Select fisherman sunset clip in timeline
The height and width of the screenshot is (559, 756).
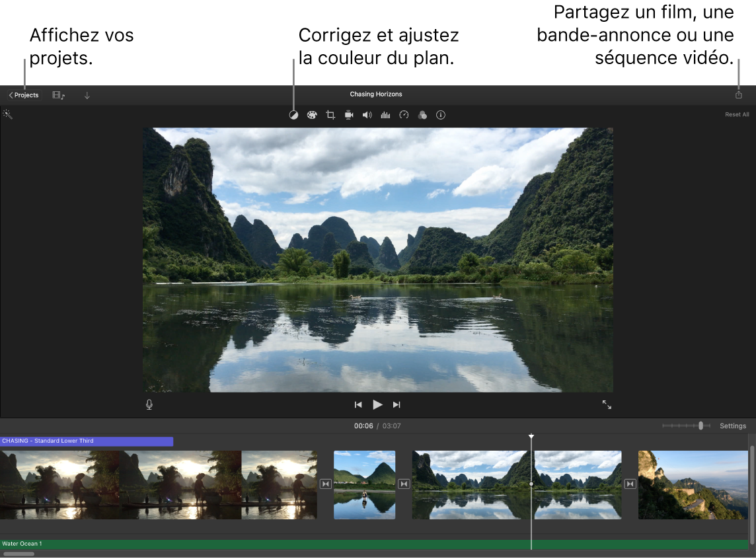(x=158, y=485)
